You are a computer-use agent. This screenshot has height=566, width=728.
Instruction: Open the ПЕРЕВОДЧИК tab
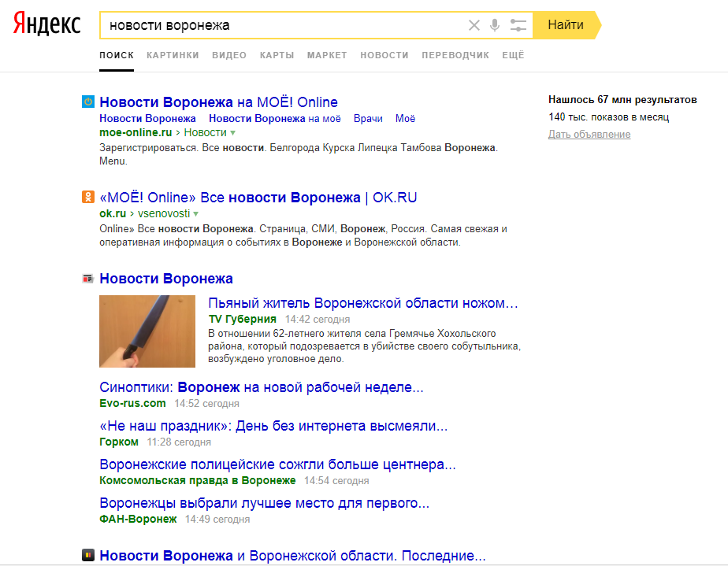click(455, 55)
